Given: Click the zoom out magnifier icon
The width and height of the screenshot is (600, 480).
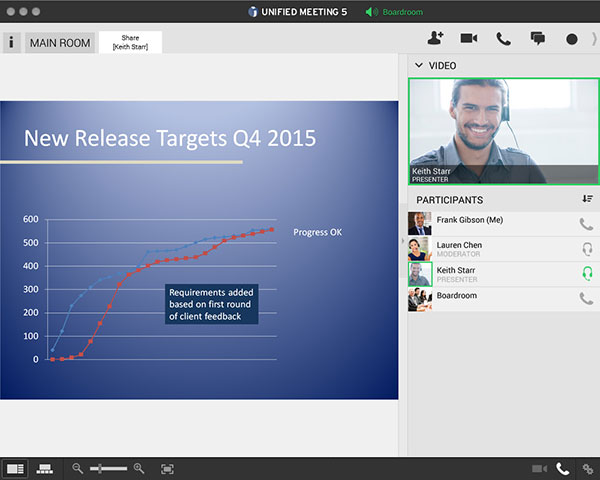Looking at the screenshot, I should click(x=78, y=468).
